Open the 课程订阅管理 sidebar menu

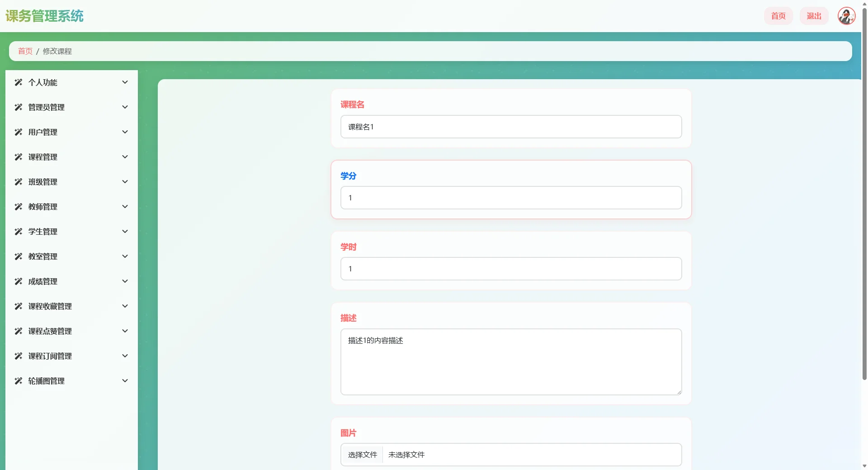pyautogui.click(x=71, y=356)
